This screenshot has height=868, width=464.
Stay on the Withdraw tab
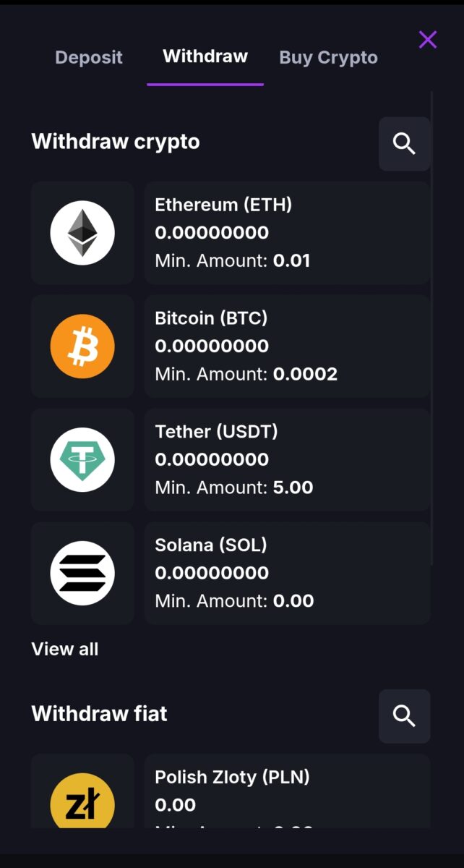tap(205, 56)
